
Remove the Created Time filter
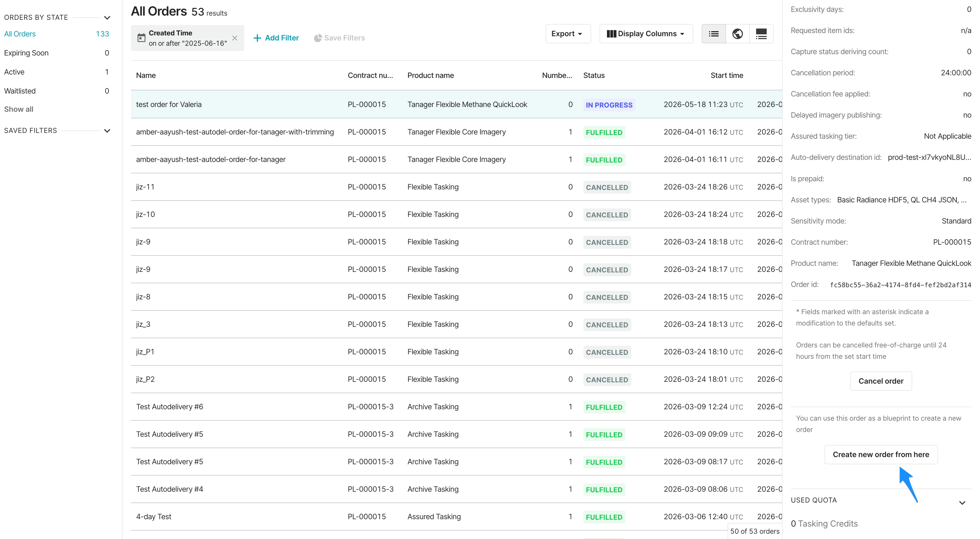(x=235, y=38)
